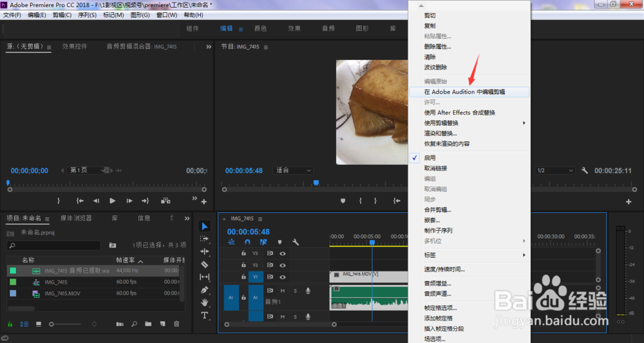Solo audio track A1 with S
Image resolution: width=644 pixels, height=343 pixels.
[x=296, y=291]
